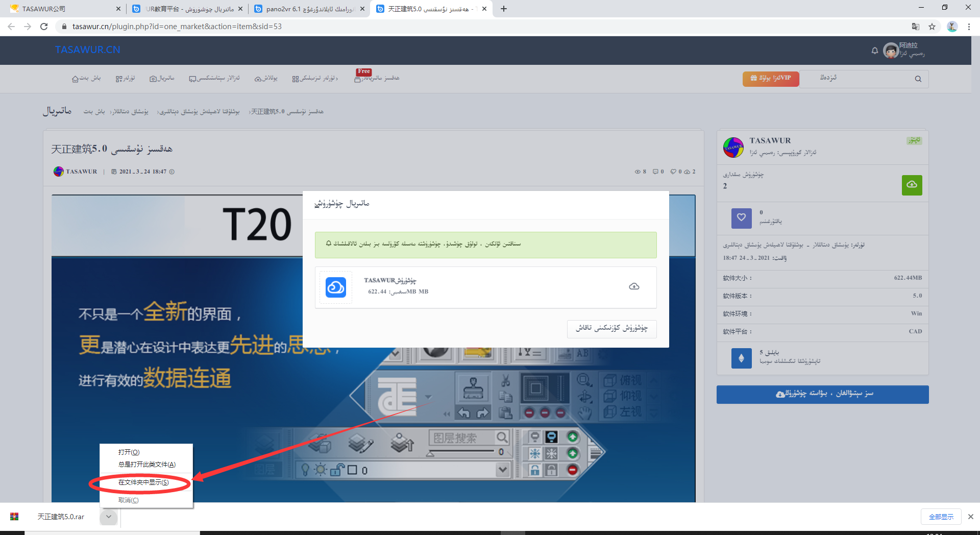Click the site search input field

[x=857, y=79]
